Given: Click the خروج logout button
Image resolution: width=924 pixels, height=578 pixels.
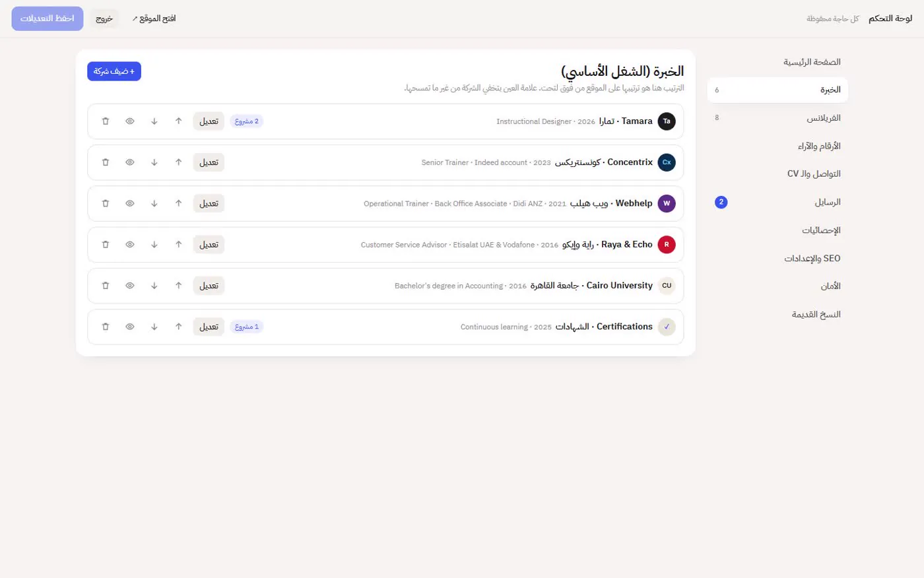Looking at the screenshot, I should point(104,18).
